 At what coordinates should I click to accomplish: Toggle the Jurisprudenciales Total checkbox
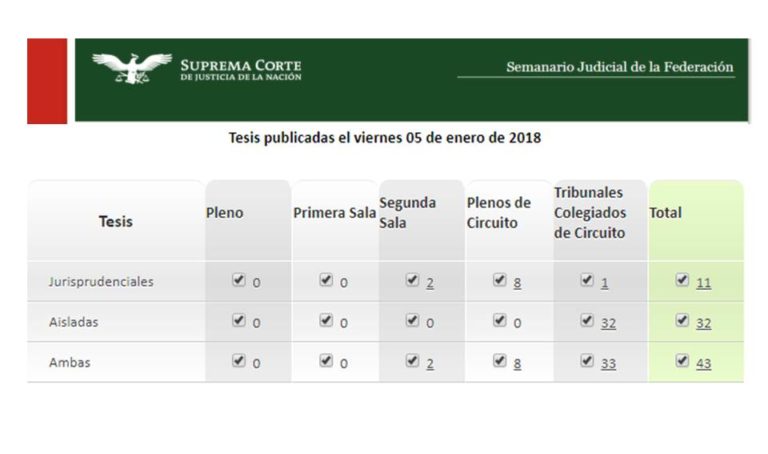point(682,280)
